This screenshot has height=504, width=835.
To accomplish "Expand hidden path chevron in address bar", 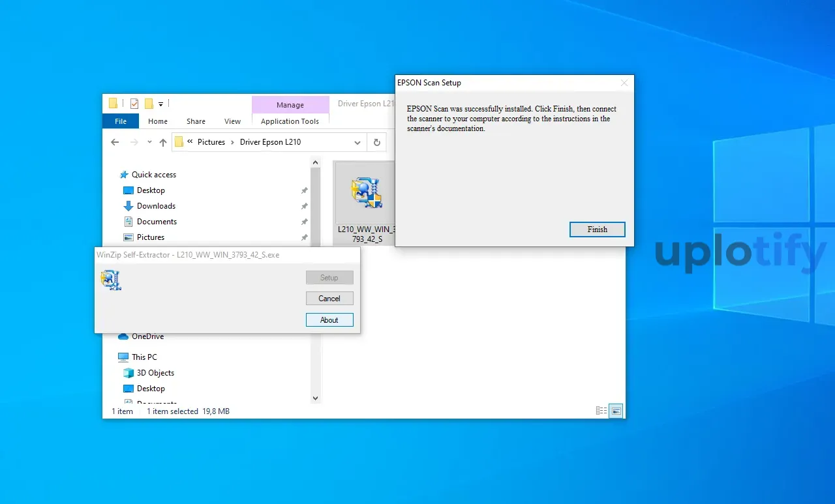I will [x=190, y=142].
